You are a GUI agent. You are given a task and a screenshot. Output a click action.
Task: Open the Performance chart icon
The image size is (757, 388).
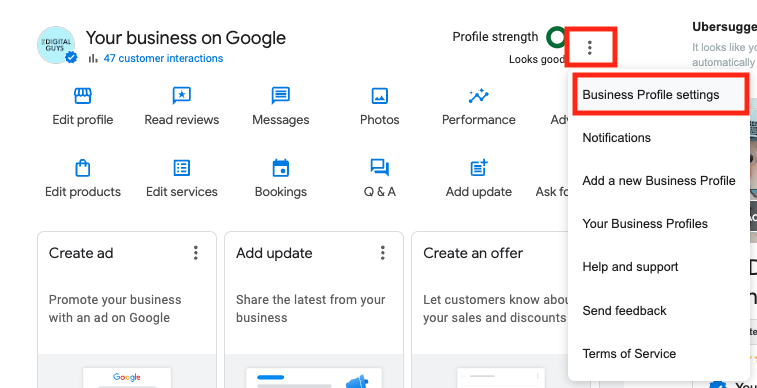click(x=478, y=96)
